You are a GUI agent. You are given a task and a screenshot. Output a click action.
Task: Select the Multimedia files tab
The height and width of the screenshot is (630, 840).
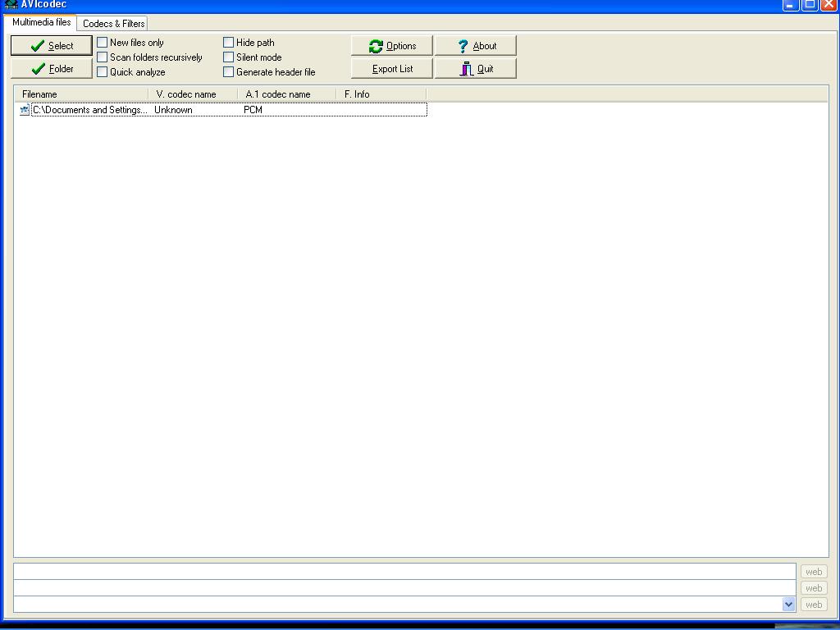tap(41, 22)
